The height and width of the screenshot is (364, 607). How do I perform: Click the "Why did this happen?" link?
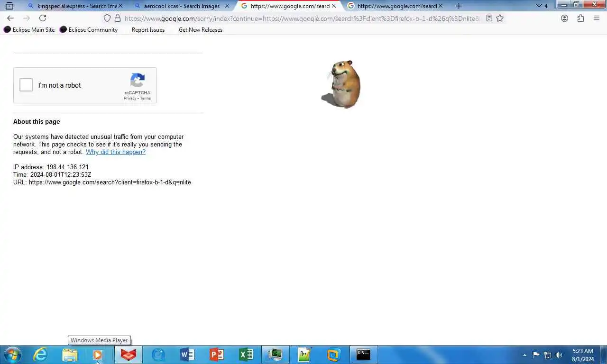[116, 152]
